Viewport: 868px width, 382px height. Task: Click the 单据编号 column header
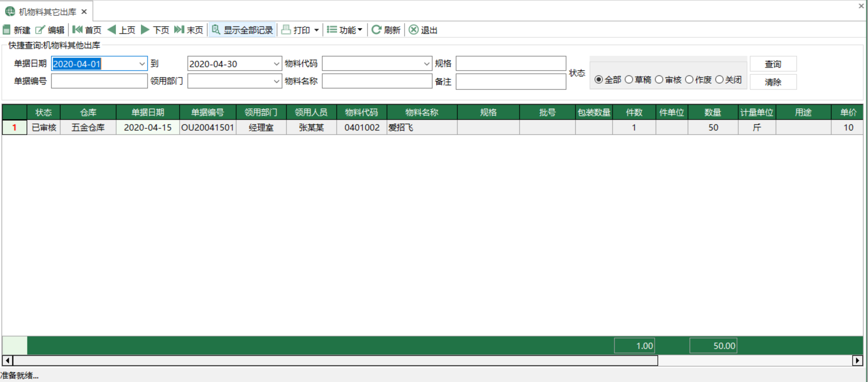pos(208,112)
